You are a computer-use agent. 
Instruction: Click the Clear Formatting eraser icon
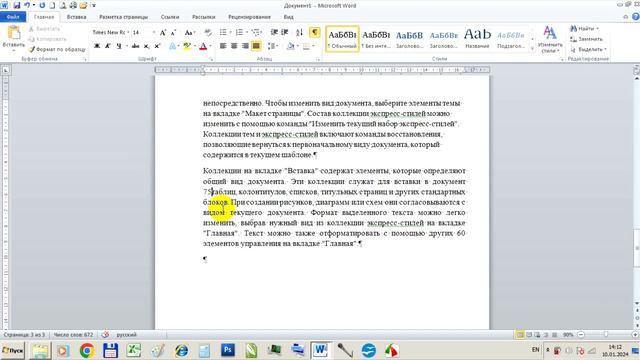coord(208,32)
